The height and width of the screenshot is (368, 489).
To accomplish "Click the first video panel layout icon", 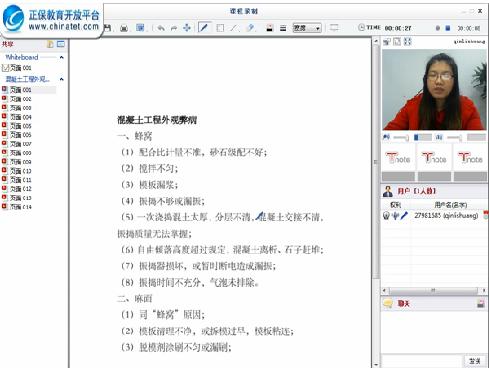I will point(387,42).
